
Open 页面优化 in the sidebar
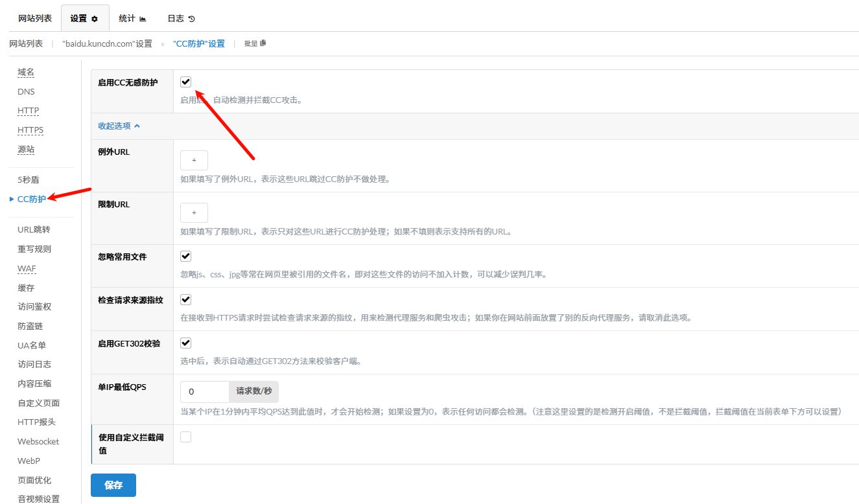(34, 480)
